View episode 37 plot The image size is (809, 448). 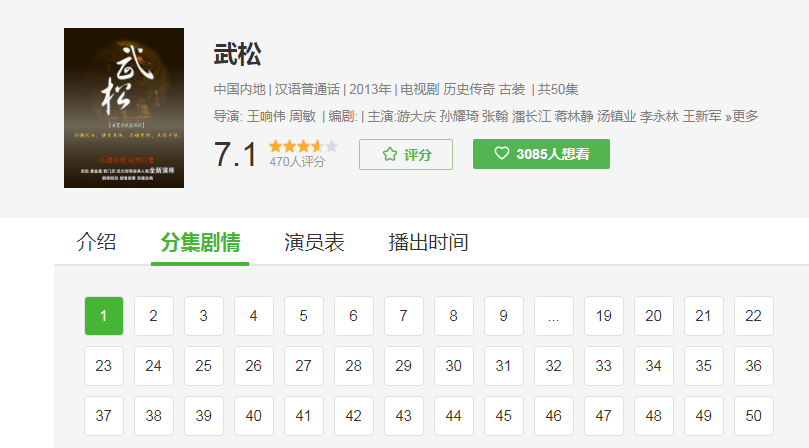click(104, 416)
